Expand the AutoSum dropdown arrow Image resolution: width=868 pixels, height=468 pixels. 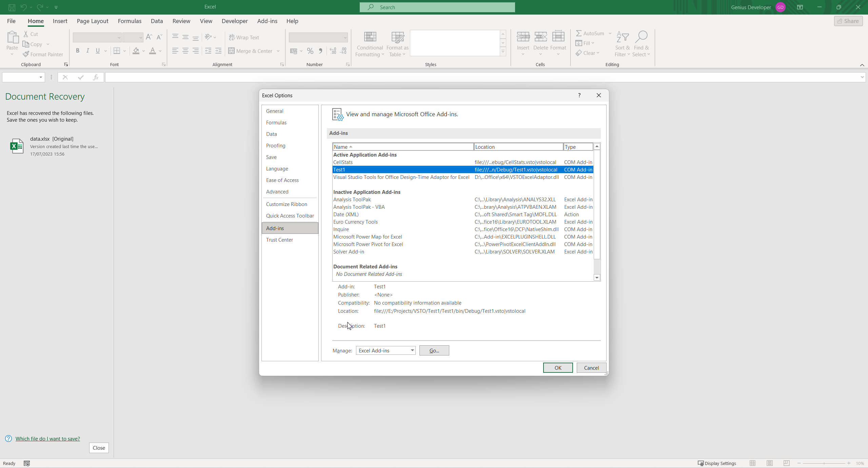click(x=610, y=33)
